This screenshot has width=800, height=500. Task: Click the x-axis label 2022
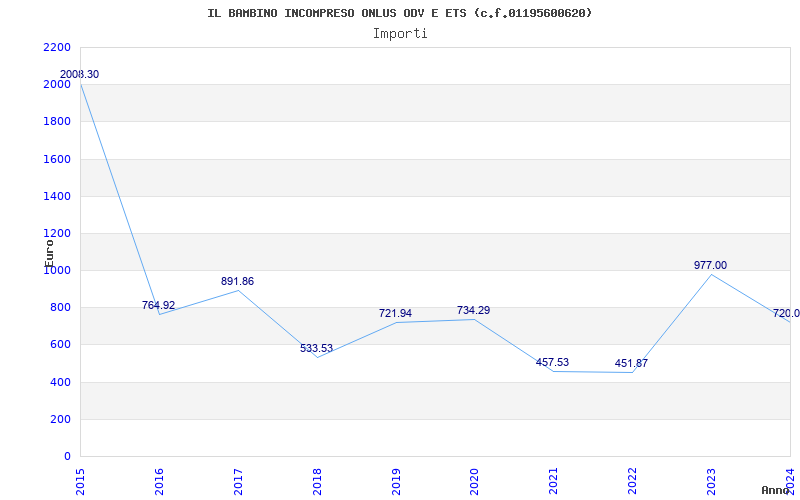point(632,481)
